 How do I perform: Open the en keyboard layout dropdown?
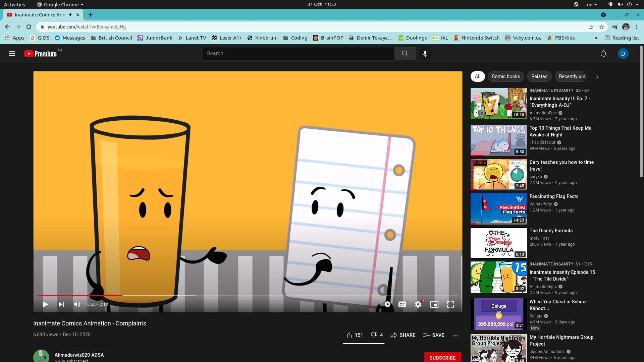coord(592,4)
